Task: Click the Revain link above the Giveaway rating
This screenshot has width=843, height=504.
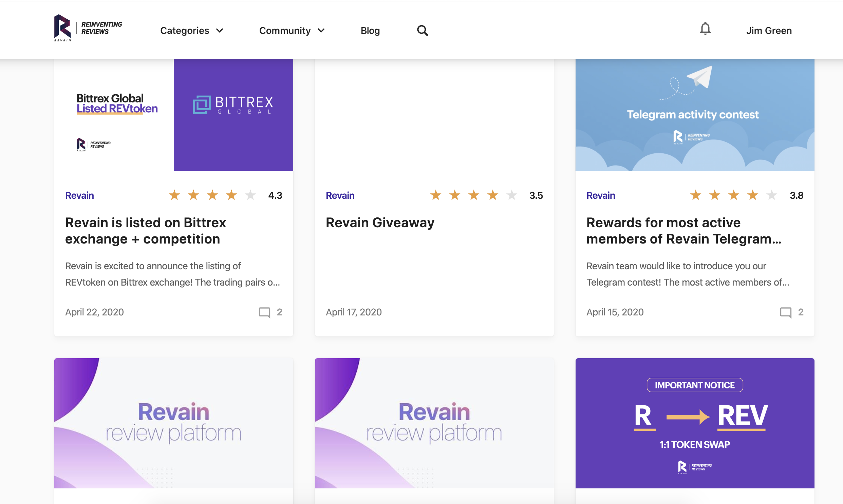Action: tap(340, 195)
